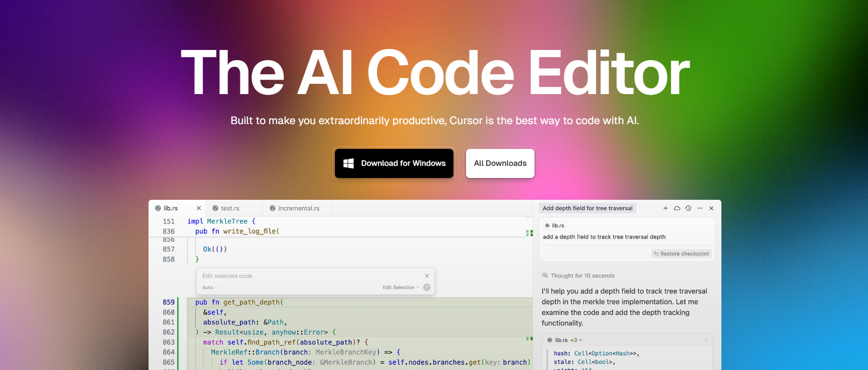This screenshot has height=370, width=868.
Task: Dismiss the inline edit box with X
Action: [x=427, y=276]
